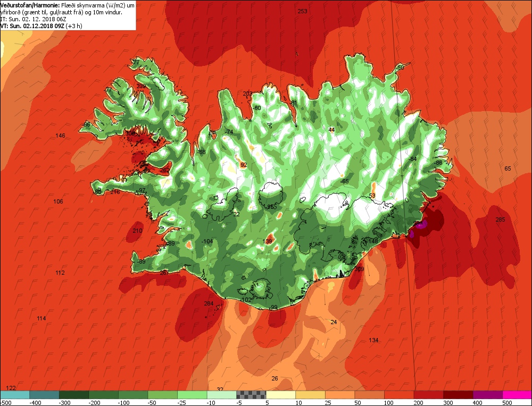Viewport: 532px width, 406px height.
Task: Click the legend label '500' at the right end
Action: (x=507, y=403)
